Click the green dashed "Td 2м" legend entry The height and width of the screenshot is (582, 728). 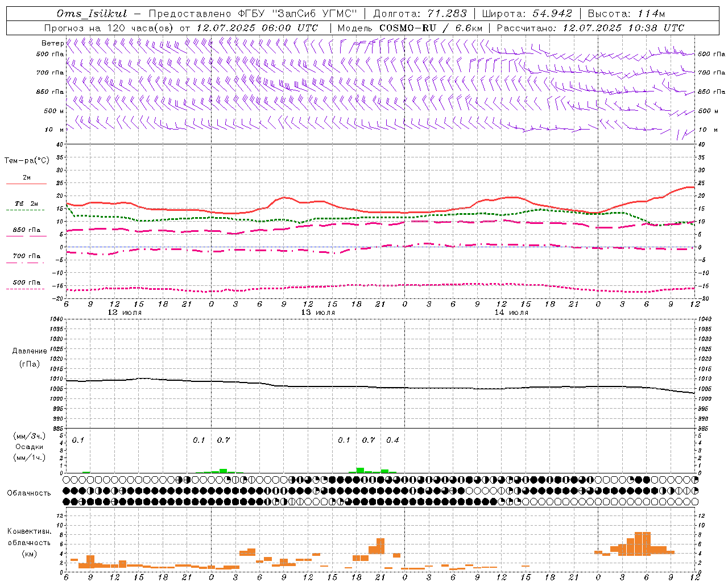pyautogui.click(x=27, y=203)
